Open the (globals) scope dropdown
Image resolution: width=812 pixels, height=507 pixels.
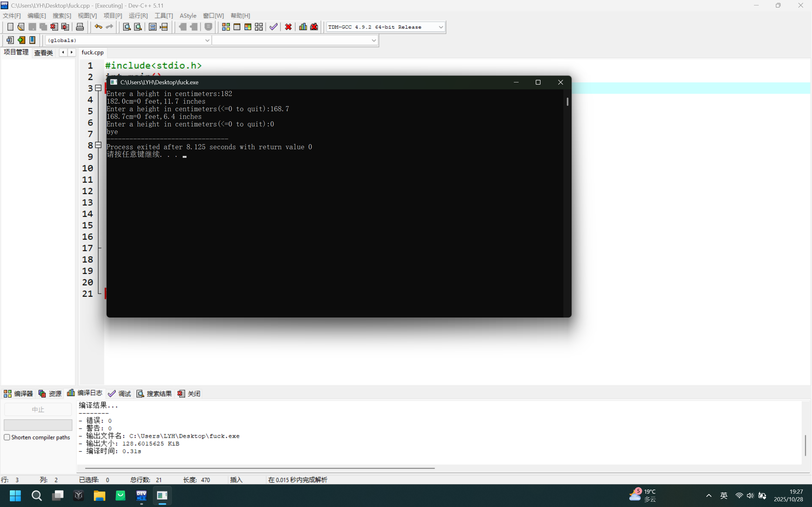click(x=207, y=40)
